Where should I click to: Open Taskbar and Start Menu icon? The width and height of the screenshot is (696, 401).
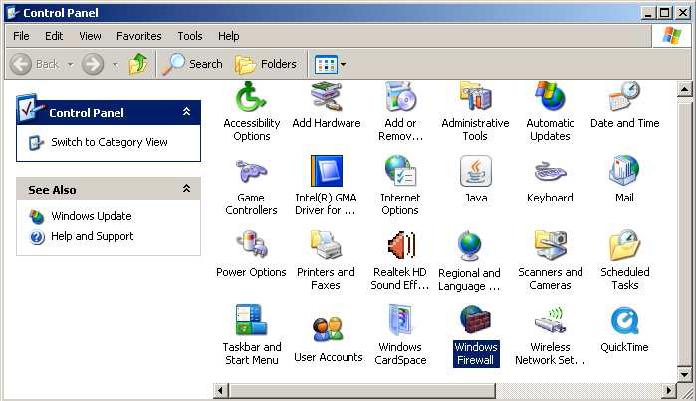[x=251, y=320]
